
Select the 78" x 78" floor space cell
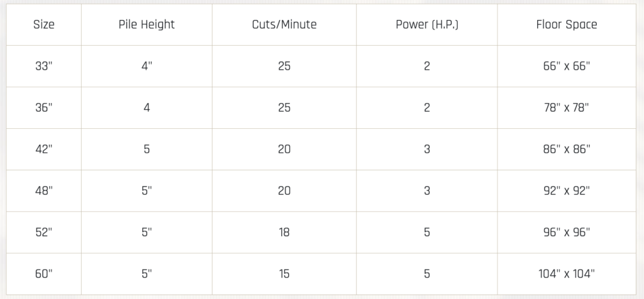coord(567,107)
